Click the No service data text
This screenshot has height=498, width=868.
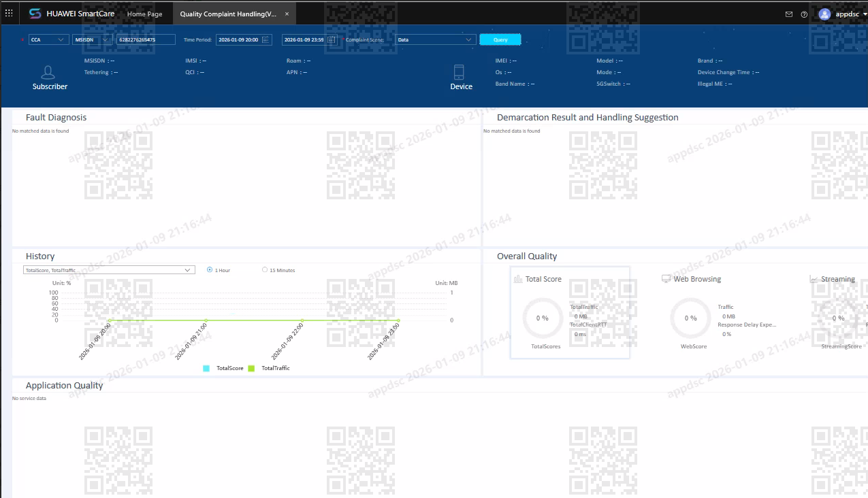pyautogui.click(x=29, y=398)
